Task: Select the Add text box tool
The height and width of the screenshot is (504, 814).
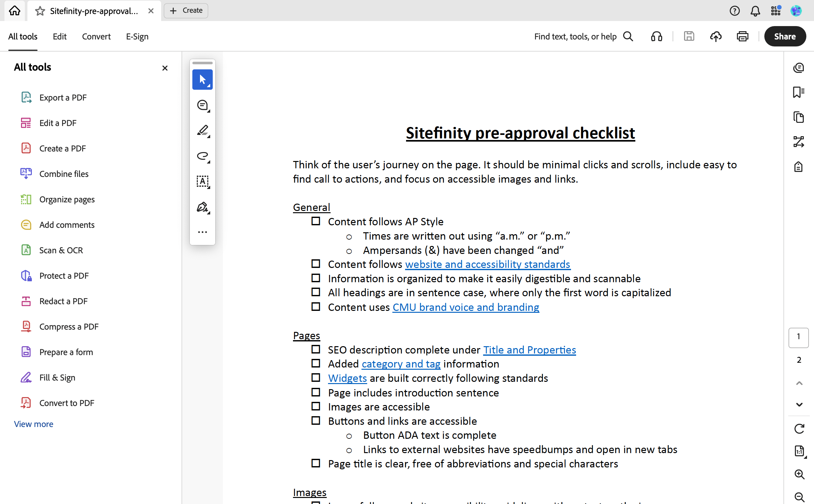Action: tap(203, 181)
